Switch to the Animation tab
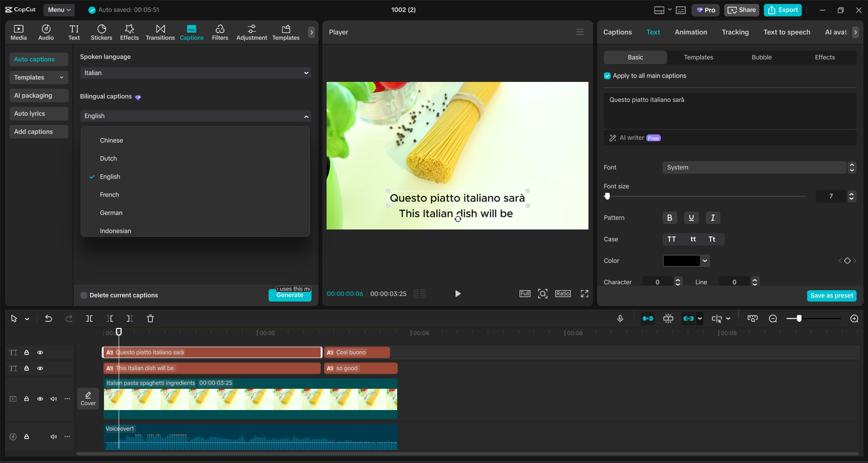868x463 pixels. 691,32
